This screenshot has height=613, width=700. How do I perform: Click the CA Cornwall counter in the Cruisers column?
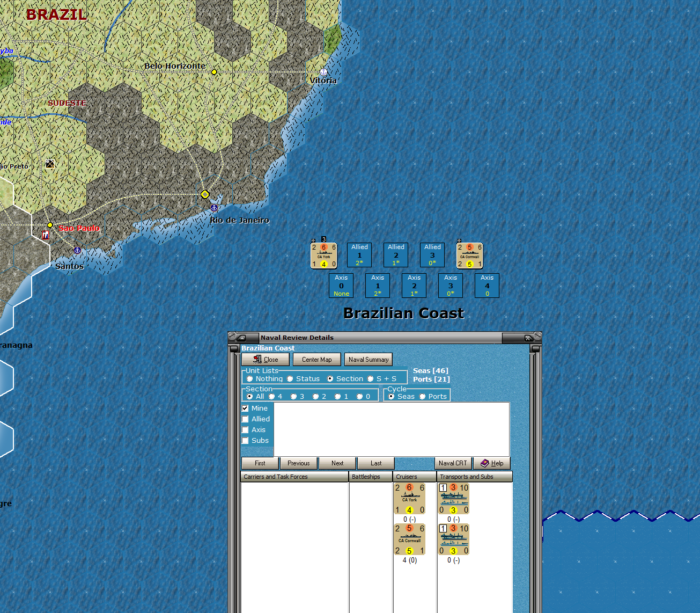409,541
